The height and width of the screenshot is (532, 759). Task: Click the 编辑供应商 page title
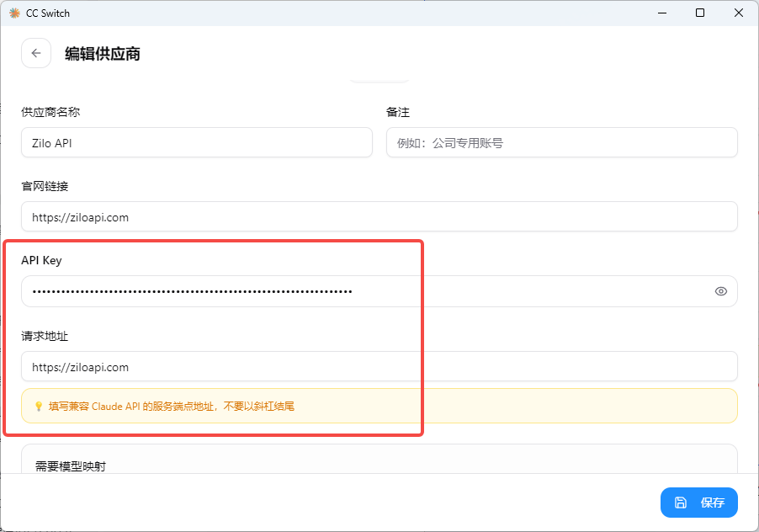coord(103,54)
